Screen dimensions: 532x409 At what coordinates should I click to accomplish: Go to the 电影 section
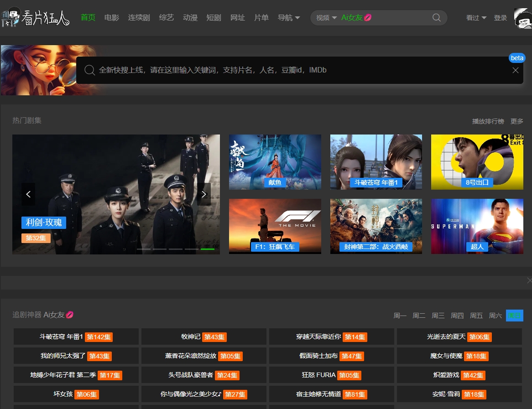(x=112, y=18)
